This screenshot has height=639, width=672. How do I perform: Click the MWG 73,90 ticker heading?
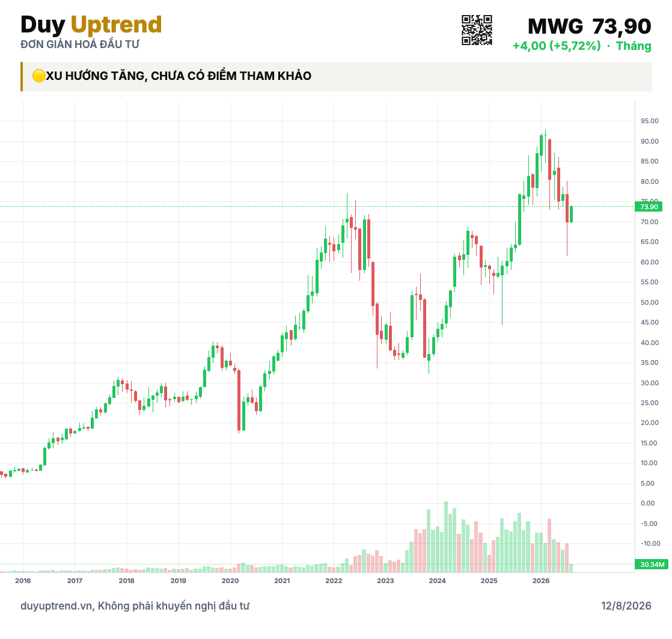click(589, 26)
